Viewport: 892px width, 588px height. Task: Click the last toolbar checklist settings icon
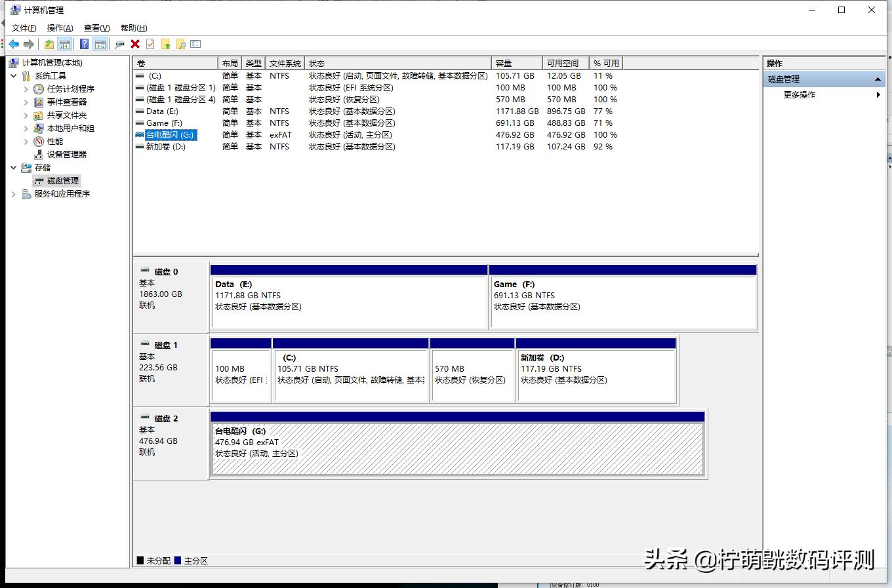pyautogui.click(x=195, y=45)
